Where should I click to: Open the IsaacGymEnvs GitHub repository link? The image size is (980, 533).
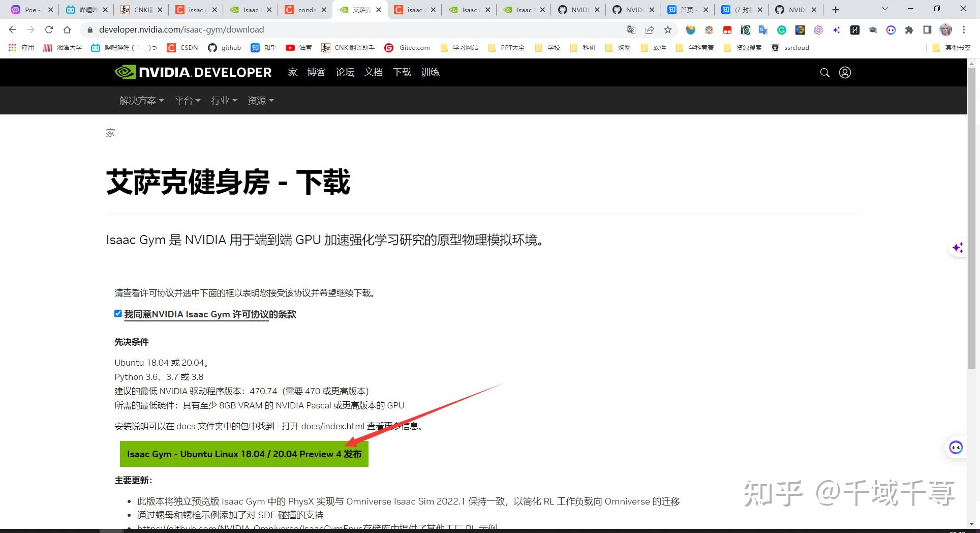click(x=251, y=528)
